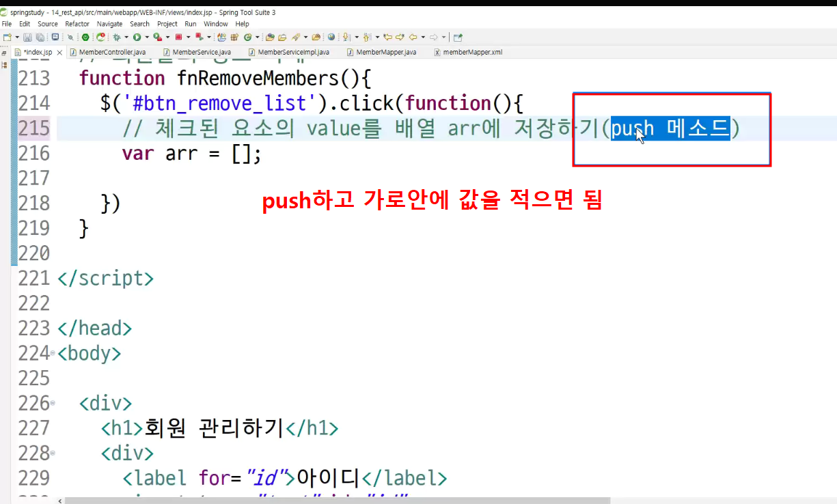837x504 pixels.
Task: Switch to the MemberService.java tab
Action: [x=197, y=52]
